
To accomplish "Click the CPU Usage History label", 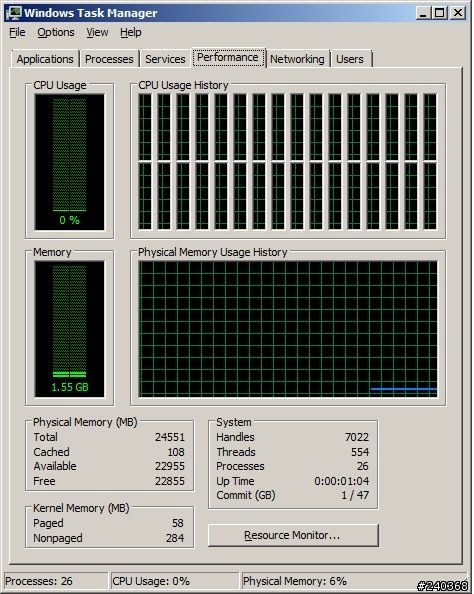I will 183,85.
